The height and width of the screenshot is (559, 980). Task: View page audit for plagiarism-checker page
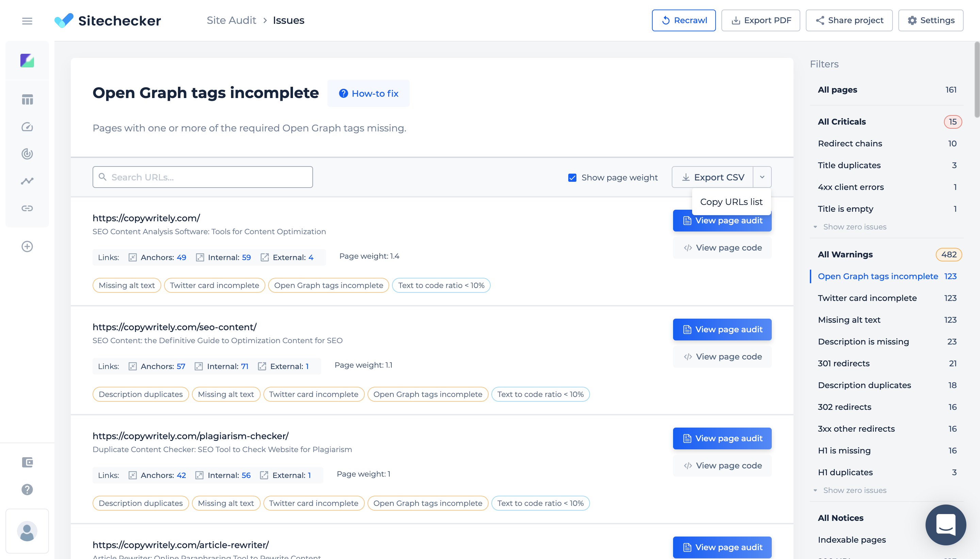[x=722, y=438]
